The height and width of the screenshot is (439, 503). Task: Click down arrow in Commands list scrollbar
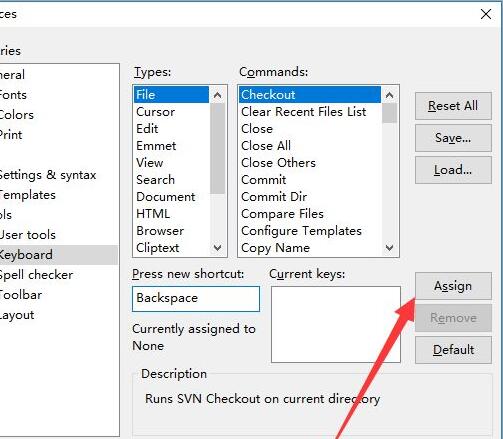[x=389, y=248]
